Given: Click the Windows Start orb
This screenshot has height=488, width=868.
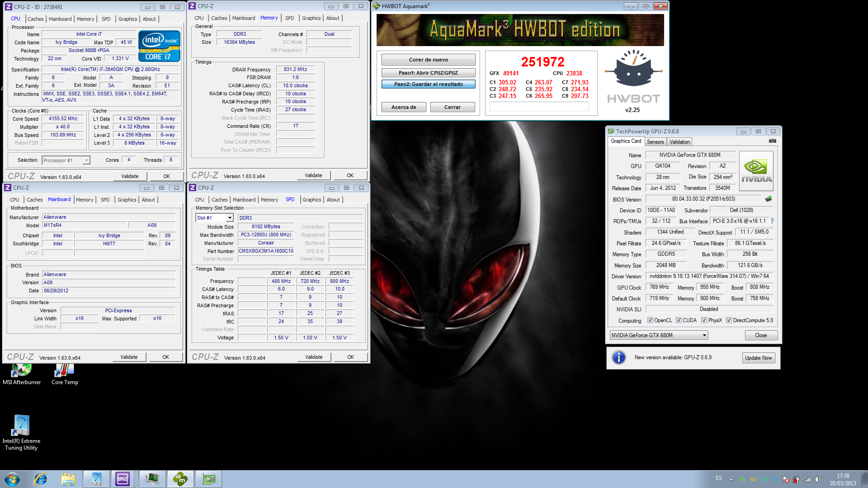Looking at the screenshot, I should (12, 479).
